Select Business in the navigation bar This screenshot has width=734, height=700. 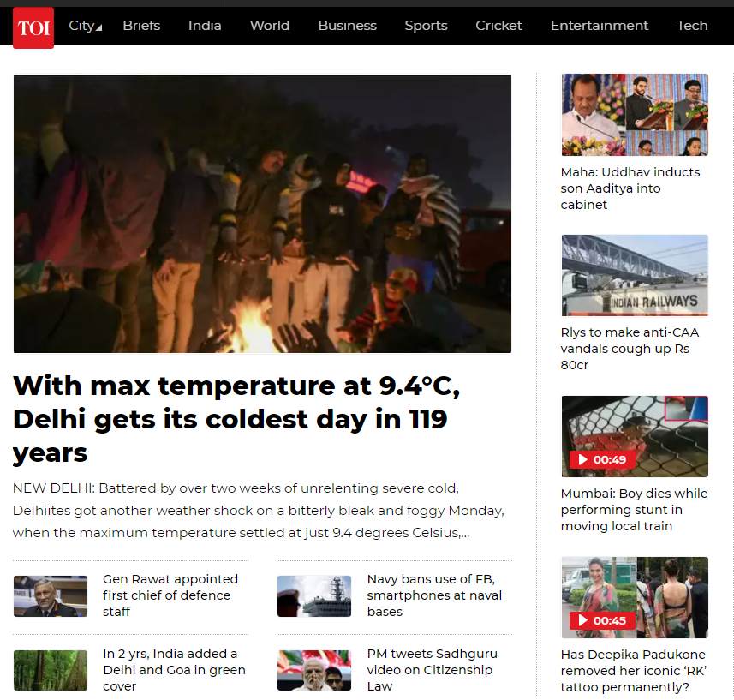(x=348, y=26)
